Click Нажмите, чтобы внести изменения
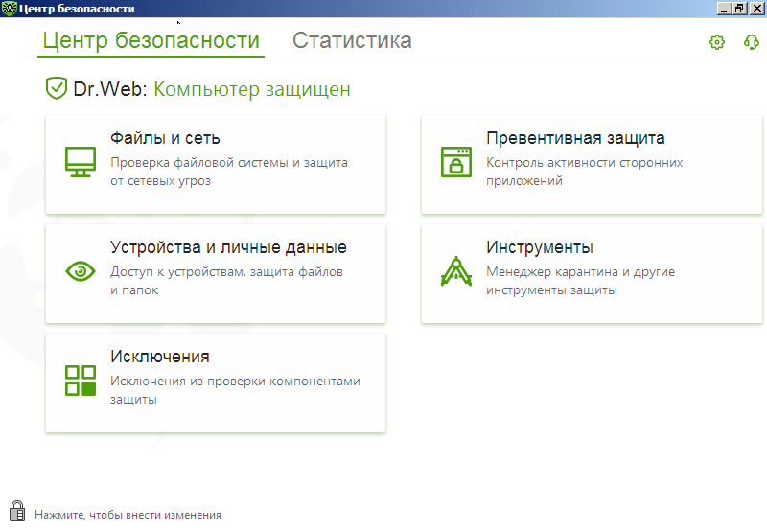Image resolution: width=767 pixels, height=532 pixels. (x=128, y=515)
